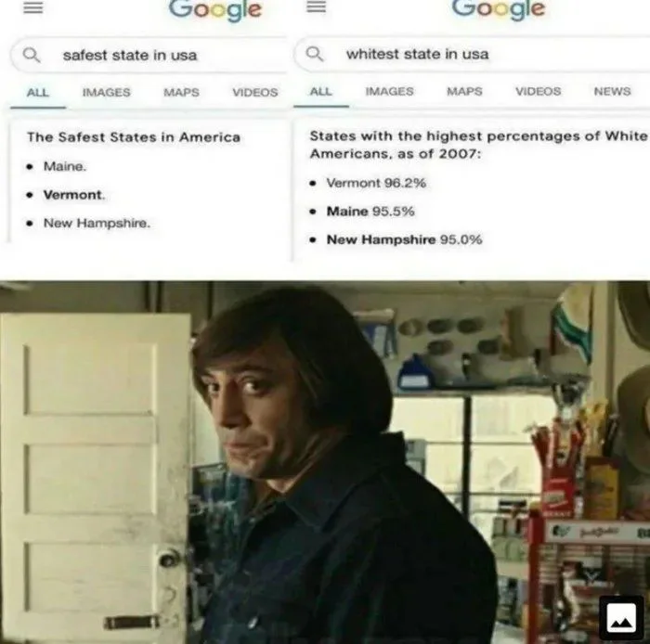Click the left Google logo
This screenshot has width=650, height=644.
click(x=215, y=10)
